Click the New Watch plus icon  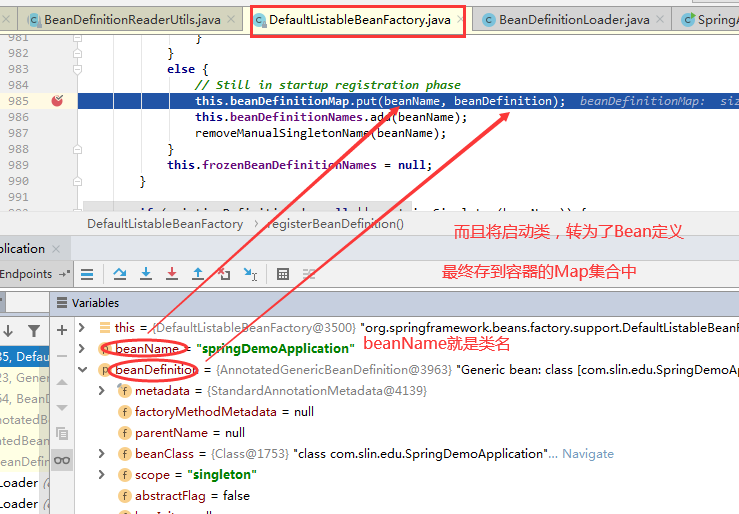(x=62, y=330)
